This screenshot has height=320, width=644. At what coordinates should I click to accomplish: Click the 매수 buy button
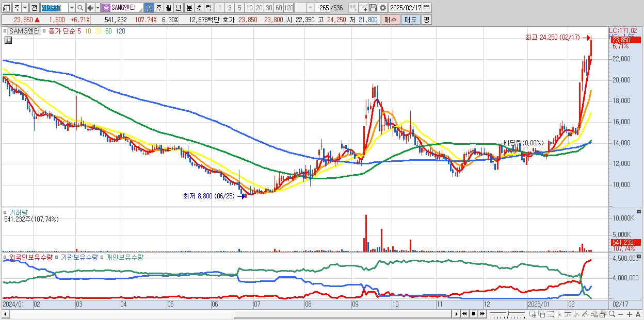pyautogui.click(x=390, y=20)
